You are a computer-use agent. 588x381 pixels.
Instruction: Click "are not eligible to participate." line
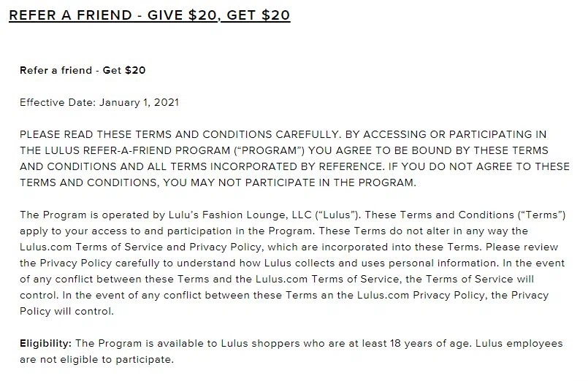(x=97, y=359)
